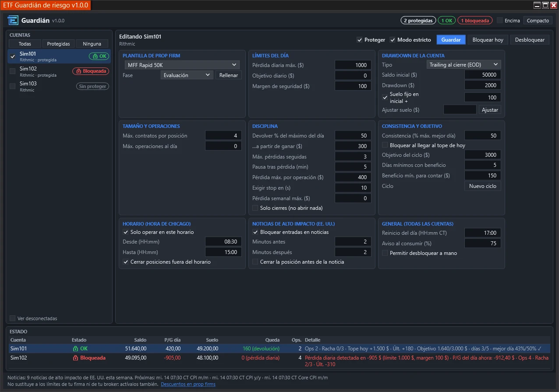559x392 pixels.
Task: Click the Guardar button
Action: [451, 40]
